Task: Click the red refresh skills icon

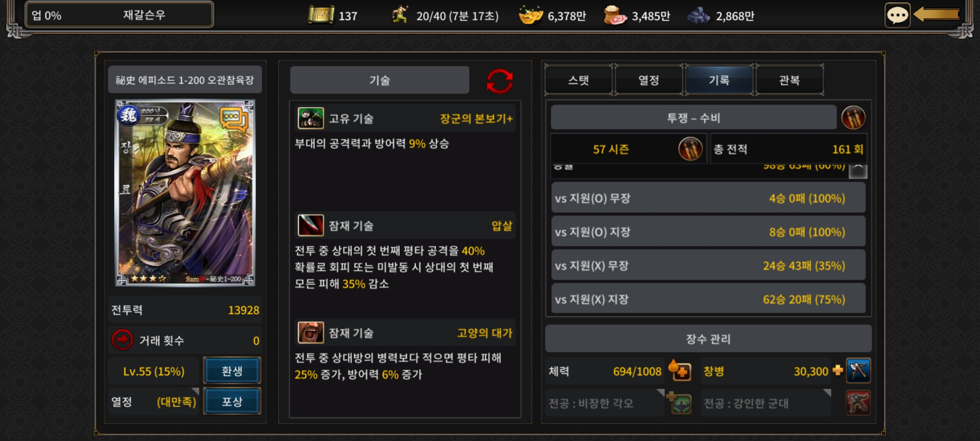Action: click(499, 81)
